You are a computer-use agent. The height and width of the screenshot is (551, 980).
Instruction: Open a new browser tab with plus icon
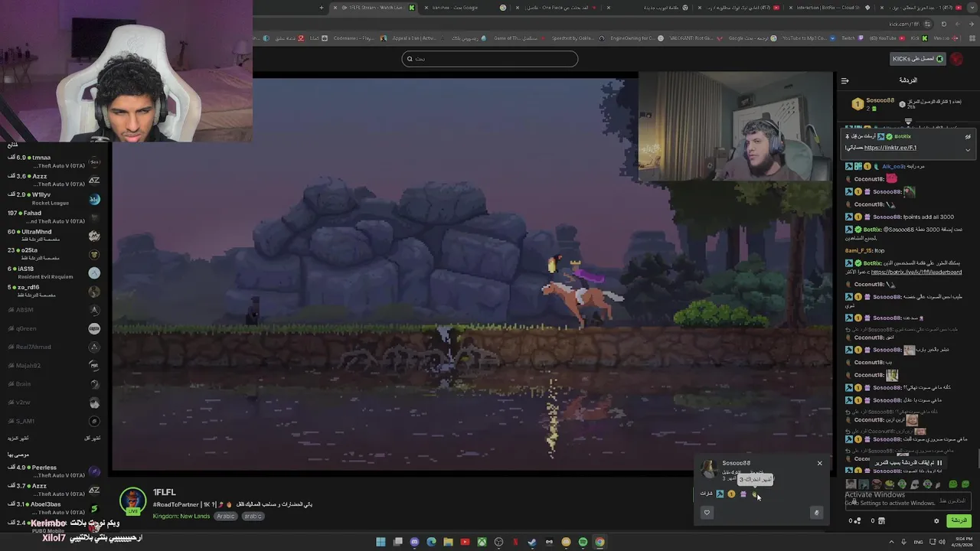click(x=322, y=8)
